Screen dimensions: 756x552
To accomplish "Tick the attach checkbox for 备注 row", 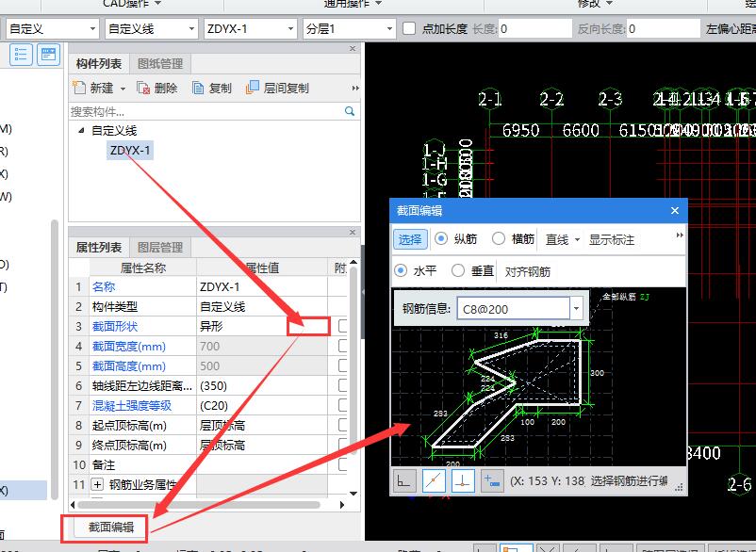I will 343,464.
